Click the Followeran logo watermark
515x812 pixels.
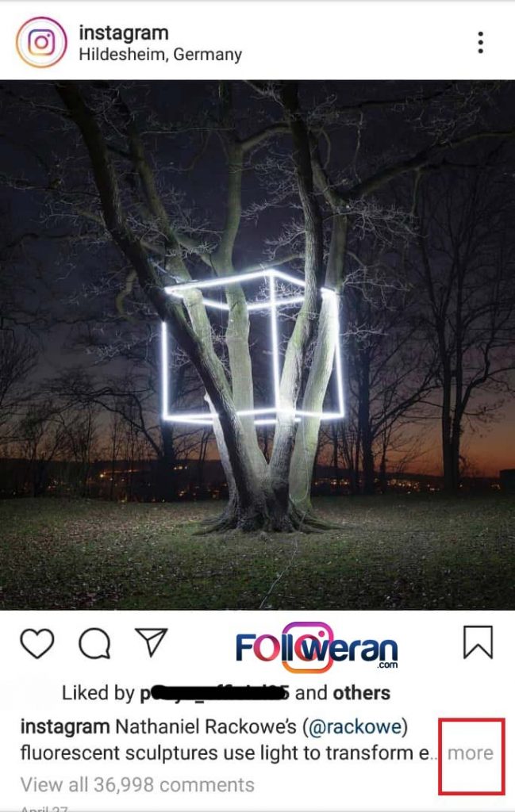[317, 647]
